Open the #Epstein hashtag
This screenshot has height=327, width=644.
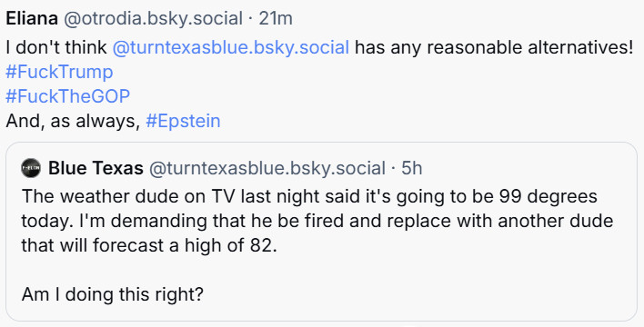tap(183, 121)
